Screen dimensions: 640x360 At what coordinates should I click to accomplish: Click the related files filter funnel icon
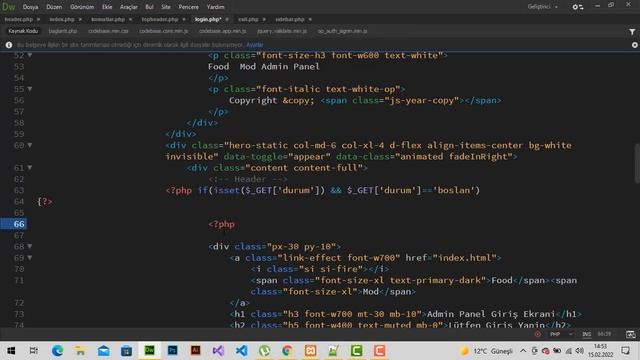click(632, 31)
